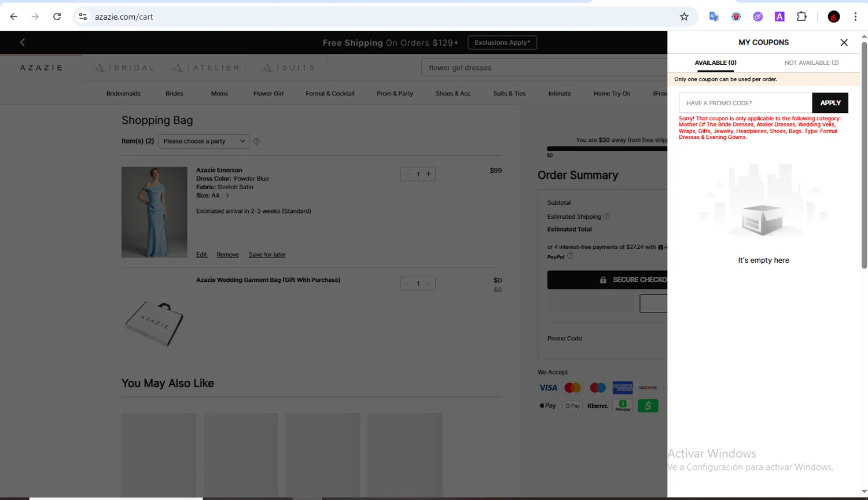Viewport: 868px width, 500px height.
Task: Open the Wedding Garment Bag thumbnail
Action: point(154,323)
